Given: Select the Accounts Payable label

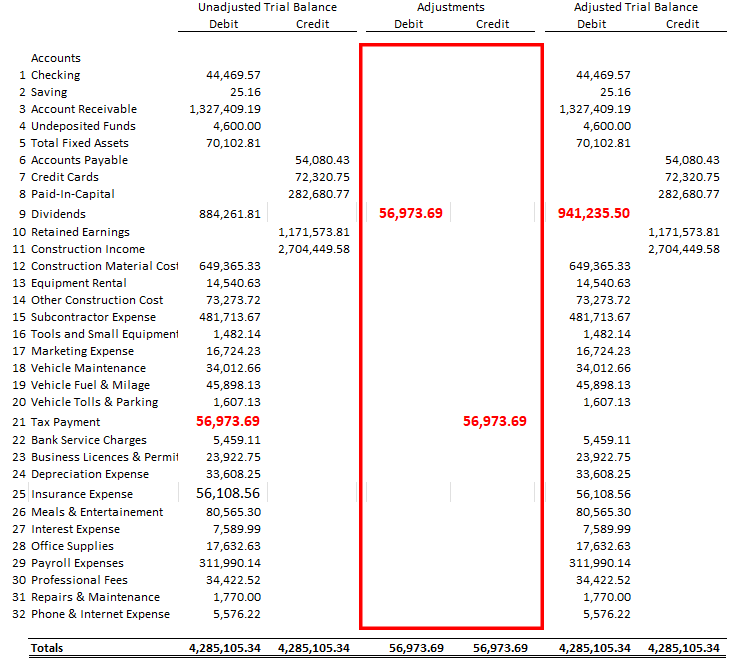Looking at the screenshot, I should click(80, 160).
